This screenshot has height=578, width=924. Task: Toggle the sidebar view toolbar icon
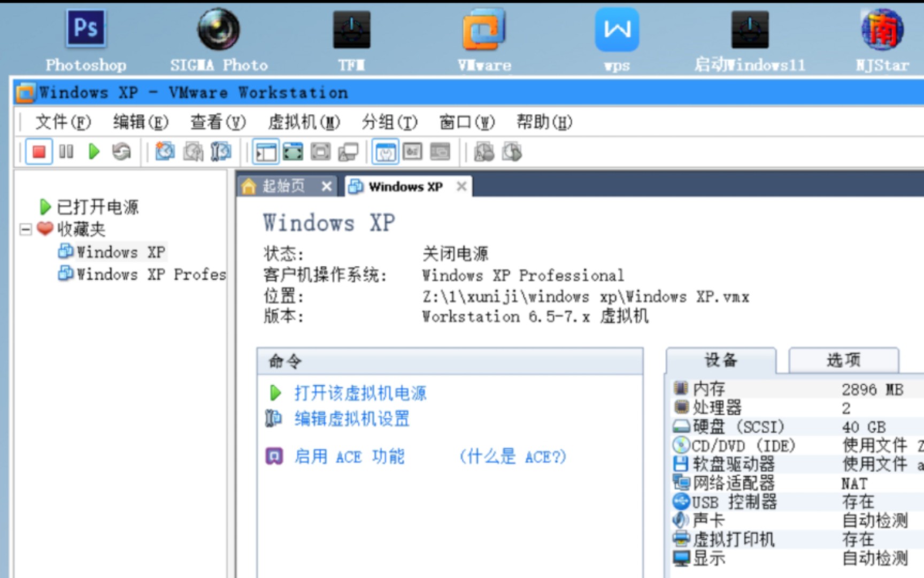[x=266, y=152]
